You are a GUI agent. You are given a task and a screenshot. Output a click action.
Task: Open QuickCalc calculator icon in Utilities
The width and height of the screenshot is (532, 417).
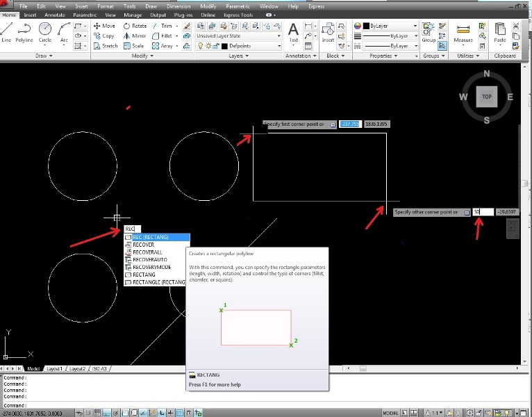[x=482, y=46]
